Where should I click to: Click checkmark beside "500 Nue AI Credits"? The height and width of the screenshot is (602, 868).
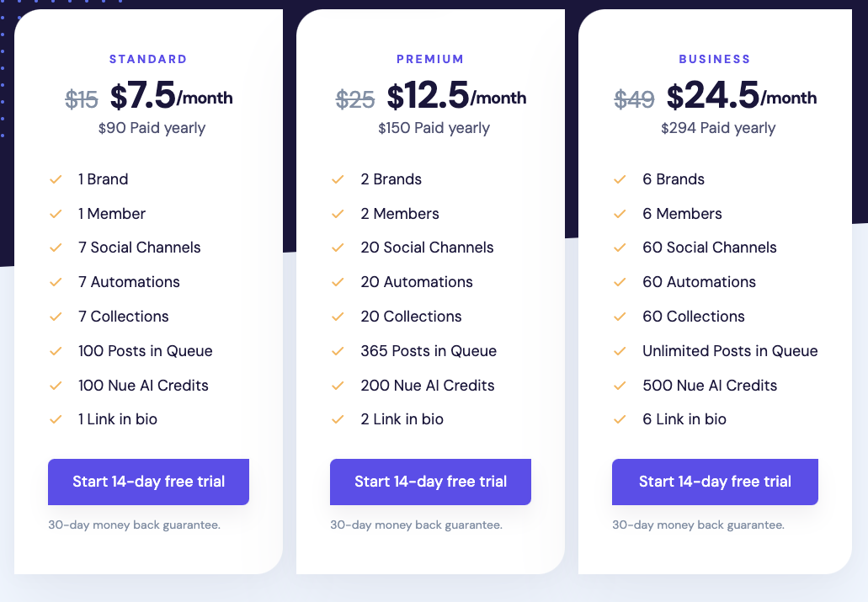point(620,386)
